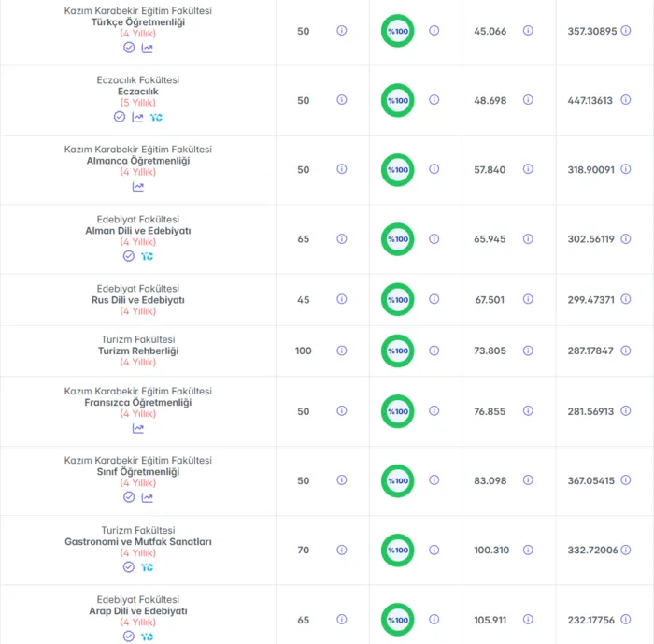Click the info icon beside ranking 73.805

pos(528,351)
